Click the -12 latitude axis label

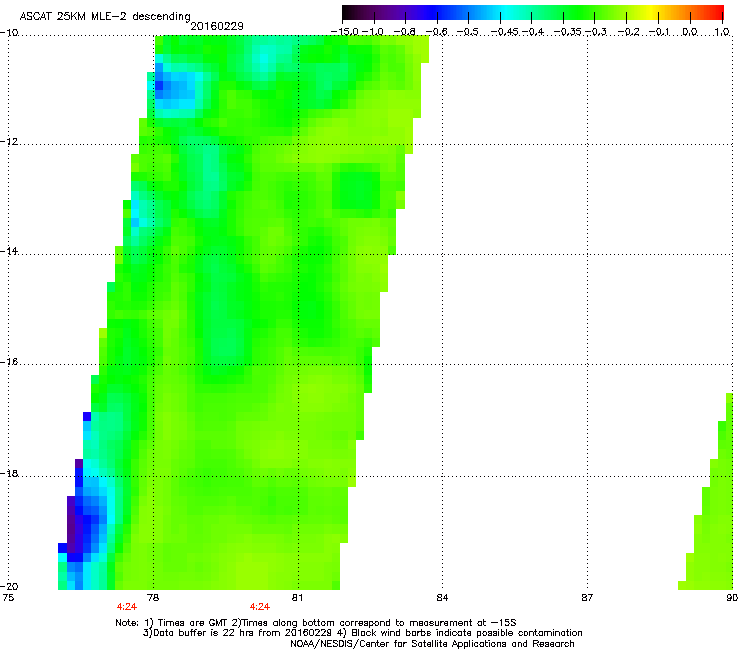(x=9, y=142)
